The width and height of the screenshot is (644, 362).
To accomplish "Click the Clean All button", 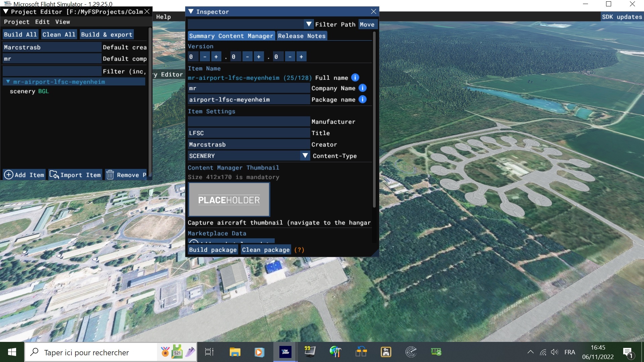I will (x=59, y=35).
